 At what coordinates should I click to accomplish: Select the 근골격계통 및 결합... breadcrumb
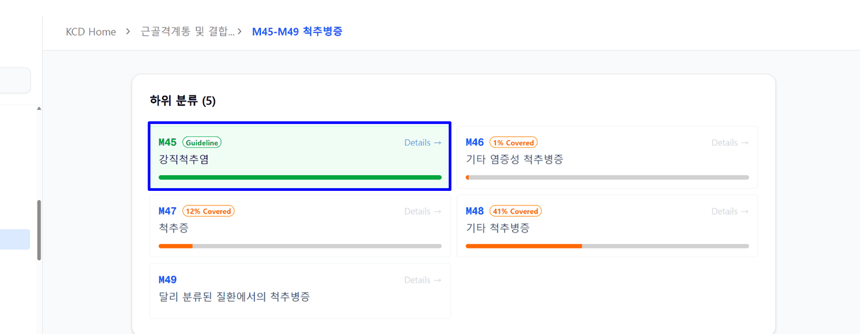tap(188, 31)
